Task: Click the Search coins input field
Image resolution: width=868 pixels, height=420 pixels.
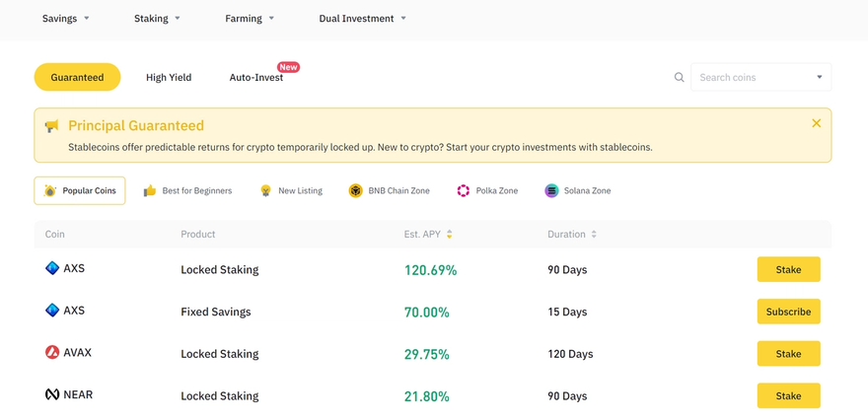Action: point(752,77)
